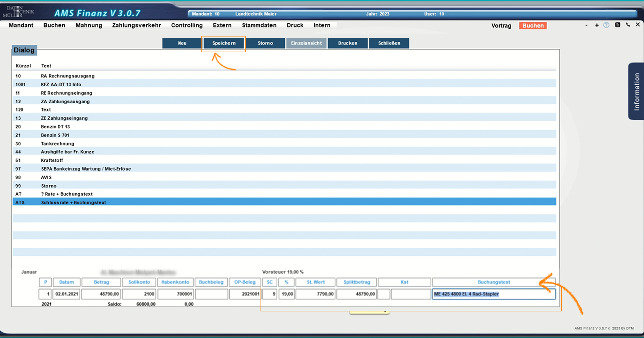Open the Information side panel
644x338 pixels.
(636, 91)
